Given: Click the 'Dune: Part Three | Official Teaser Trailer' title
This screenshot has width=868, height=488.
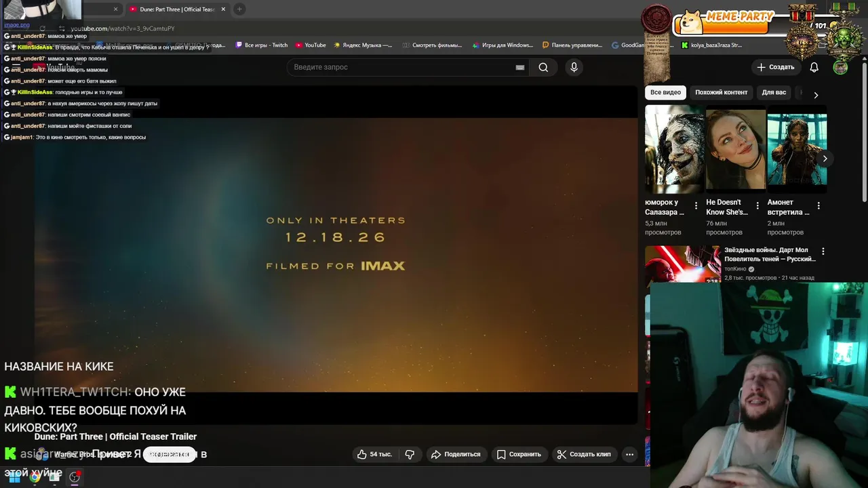Looking at the screenshot, I should [x=115, y=436].
